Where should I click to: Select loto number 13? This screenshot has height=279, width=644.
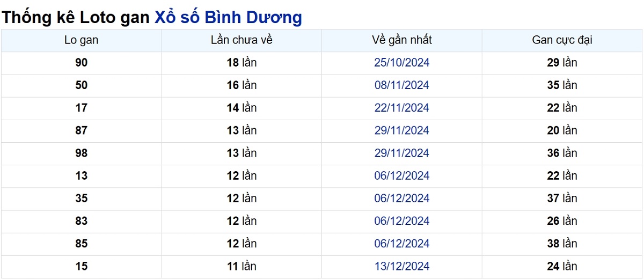(x=81, y=175)
